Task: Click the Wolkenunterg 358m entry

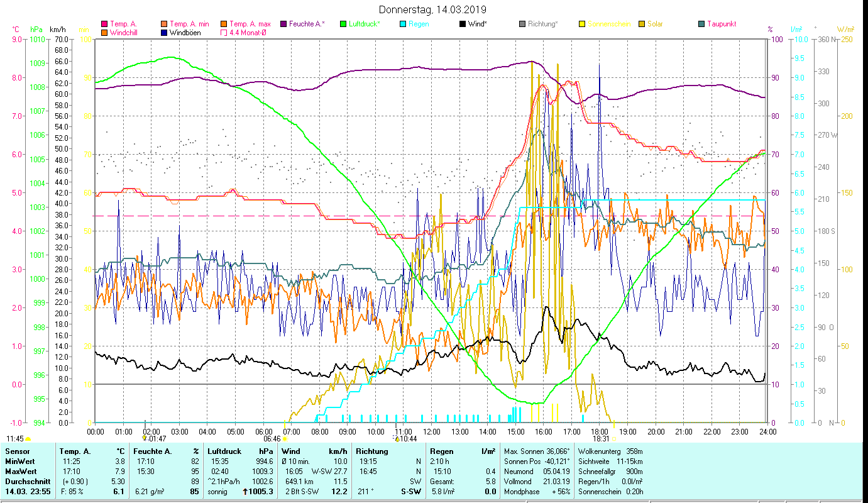Action: click(610, 451)
